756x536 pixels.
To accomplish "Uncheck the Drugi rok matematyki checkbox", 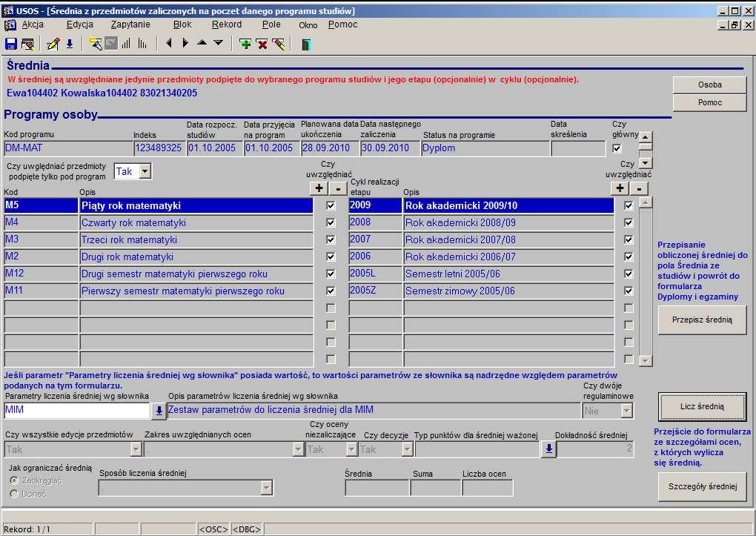I will 331,257.
